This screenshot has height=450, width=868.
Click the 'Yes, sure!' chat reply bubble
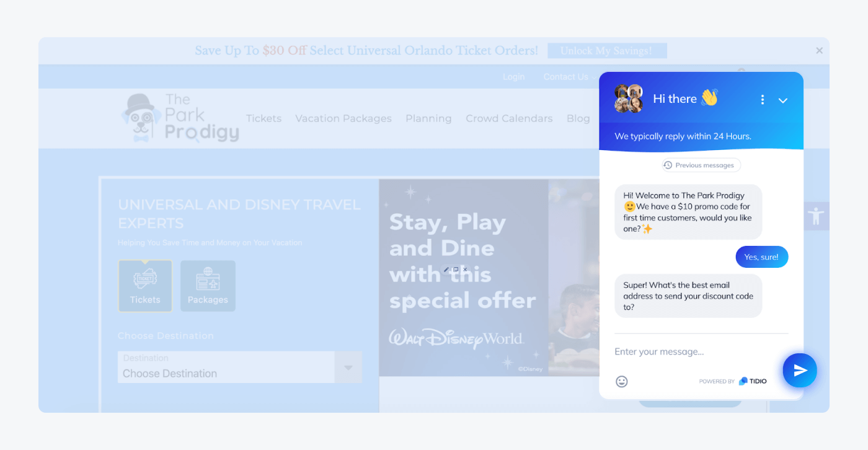762,257
